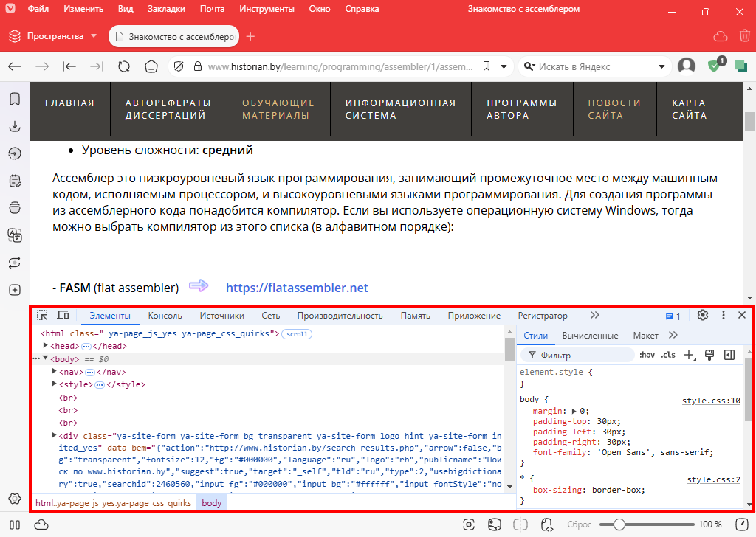The width and height of the screenshot is (756, 537).
Task: Click the reload page icon
Action: click(124, 66)
